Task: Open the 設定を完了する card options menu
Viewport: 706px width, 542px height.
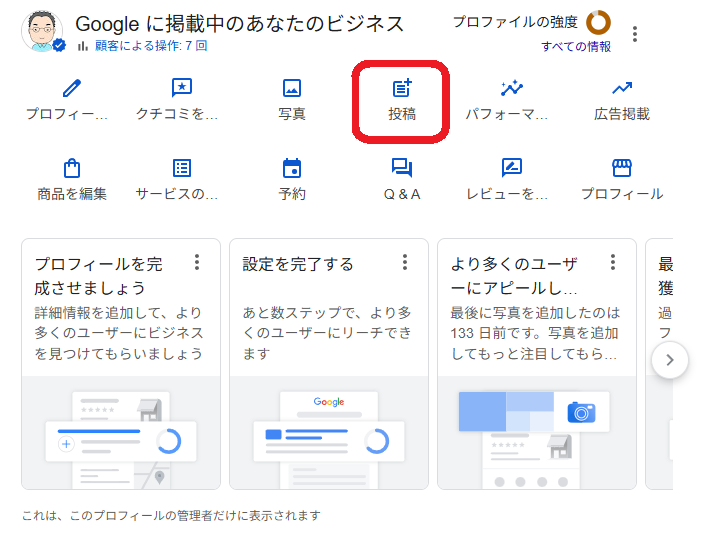Action: click(x=405, y=262)
